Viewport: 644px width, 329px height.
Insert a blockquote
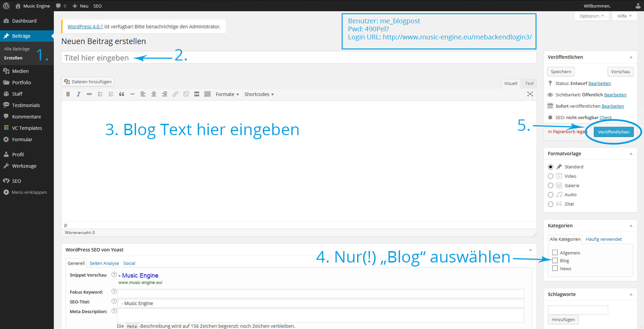tap(122, 94)
